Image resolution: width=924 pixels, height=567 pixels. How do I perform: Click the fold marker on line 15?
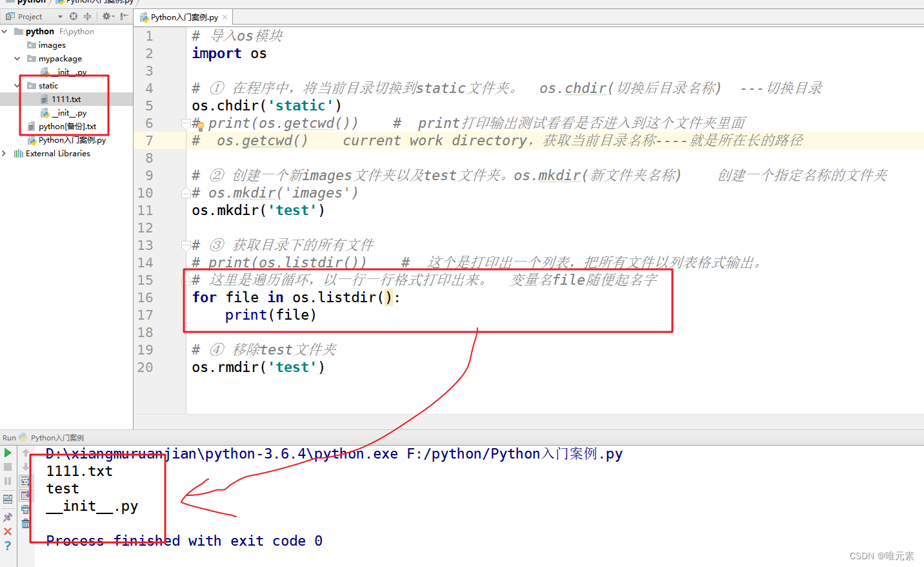point(186,280)
